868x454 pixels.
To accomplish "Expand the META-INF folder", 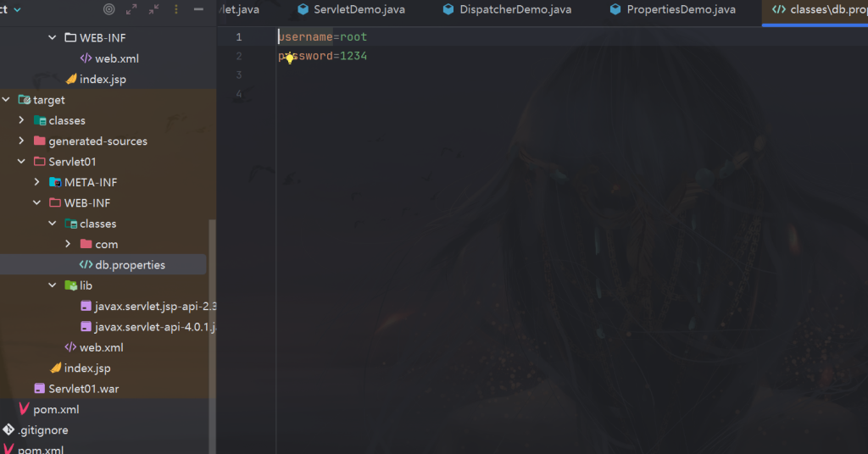I will pos(37,183).
